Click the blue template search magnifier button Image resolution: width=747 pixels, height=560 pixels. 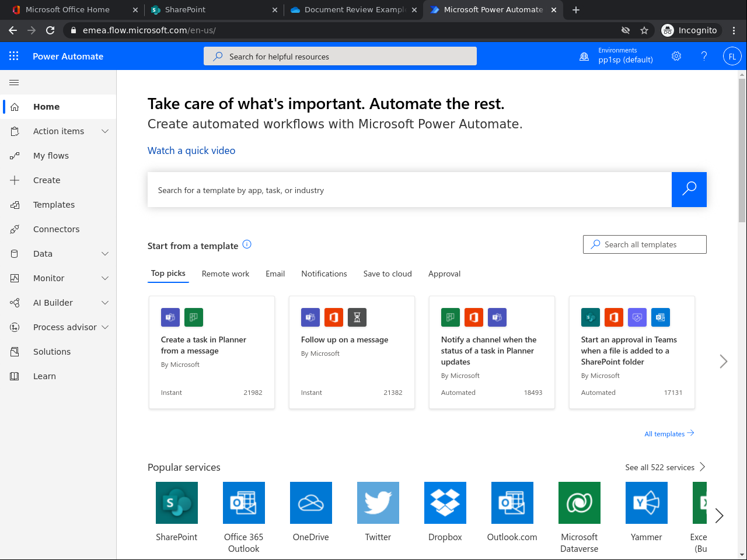pyautogui.click(x=689, y=190)
